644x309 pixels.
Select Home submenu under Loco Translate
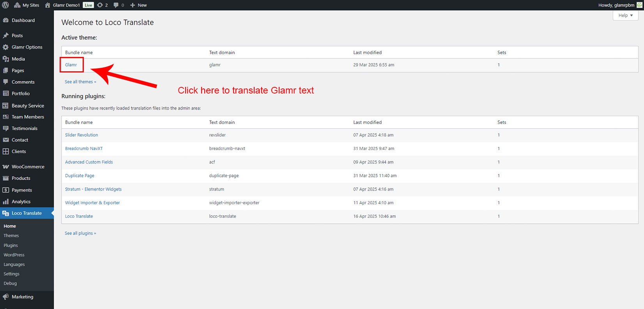coord(10,226)
